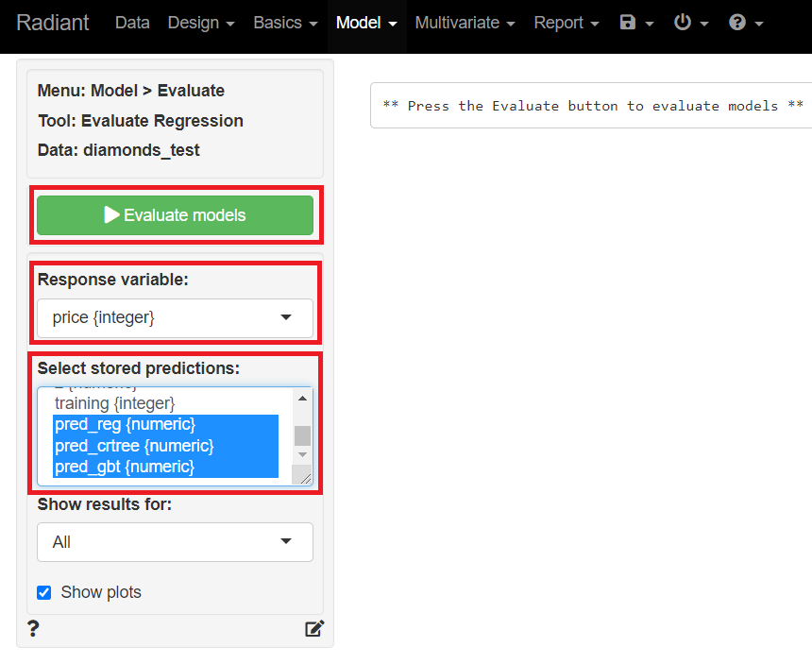
Task: Open the save icon menu in navbar
Action: coord(636,23)
